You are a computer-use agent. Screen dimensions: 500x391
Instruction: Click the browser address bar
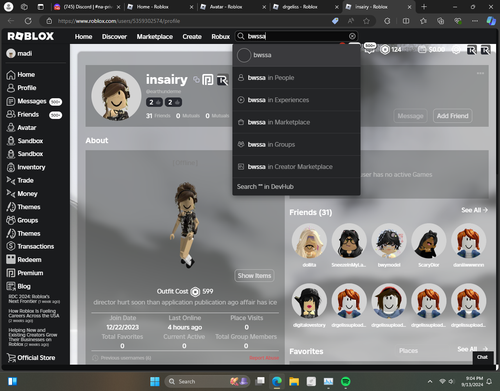(187, 21)
